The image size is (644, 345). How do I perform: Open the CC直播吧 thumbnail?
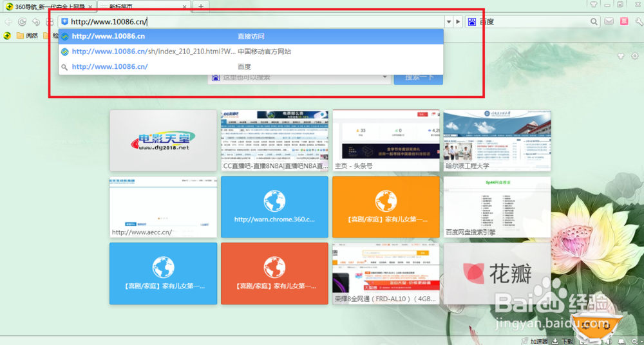click(275, 140)
